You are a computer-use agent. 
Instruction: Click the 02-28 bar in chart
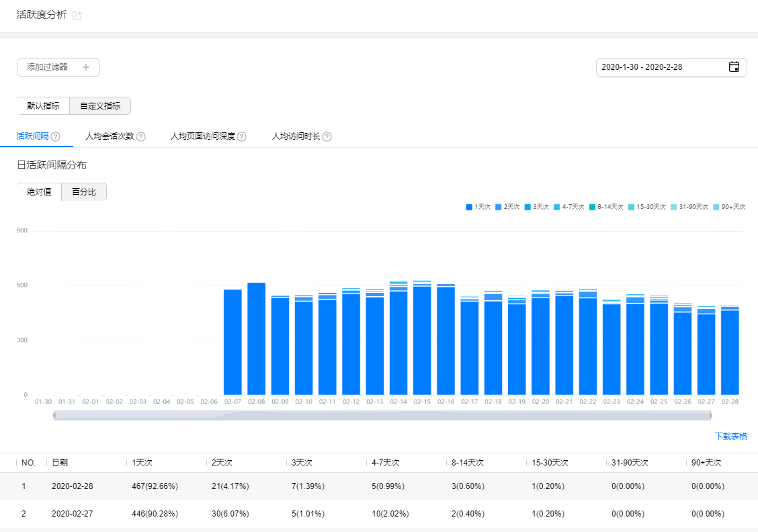coord(730,351)
